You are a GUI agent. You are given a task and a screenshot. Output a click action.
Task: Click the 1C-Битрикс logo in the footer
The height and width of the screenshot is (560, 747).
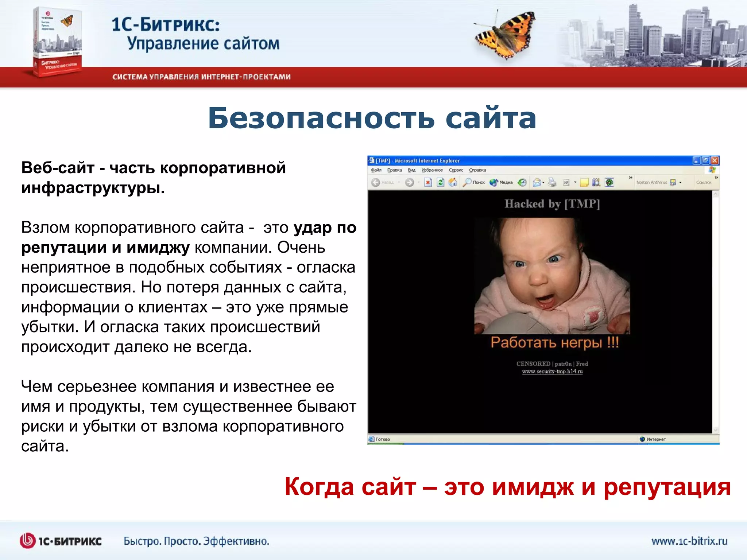coord(61,541)
